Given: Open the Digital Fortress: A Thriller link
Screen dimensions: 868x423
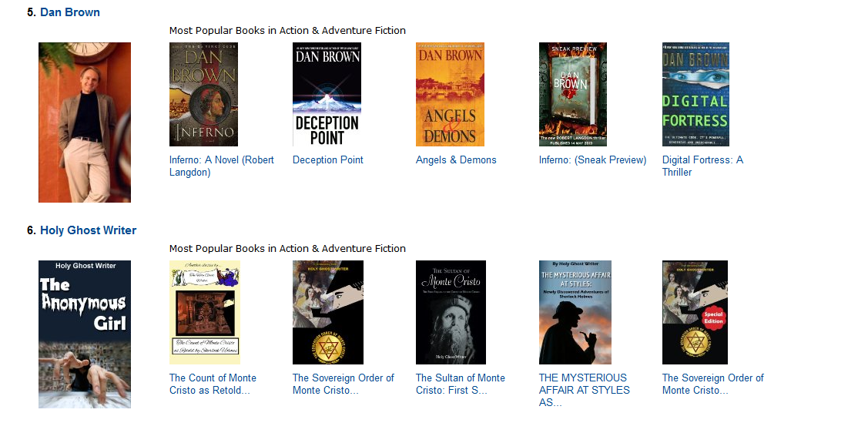Looking at the screenshot, I should 702,166.
